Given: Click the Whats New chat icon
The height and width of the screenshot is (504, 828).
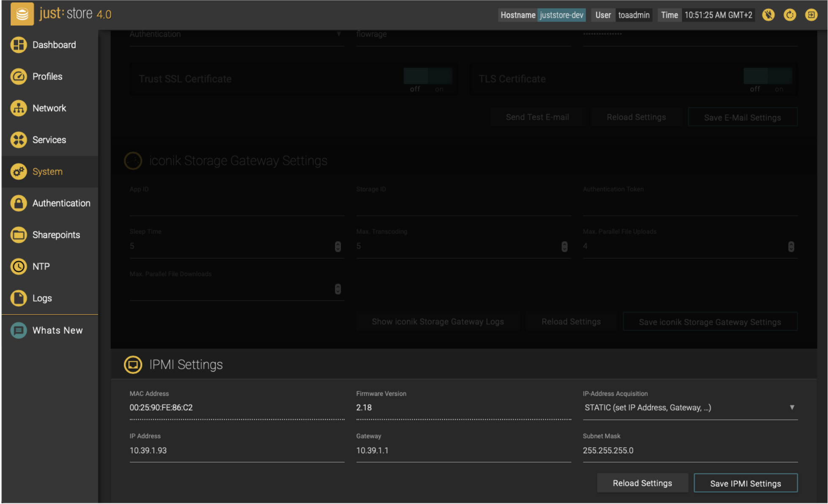Looking at the screenshot, I should tap(19, 331).
